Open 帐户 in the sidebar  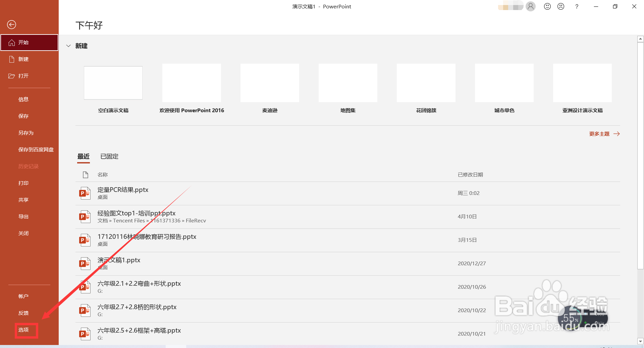pyautogui.click(x=29, y=296)
